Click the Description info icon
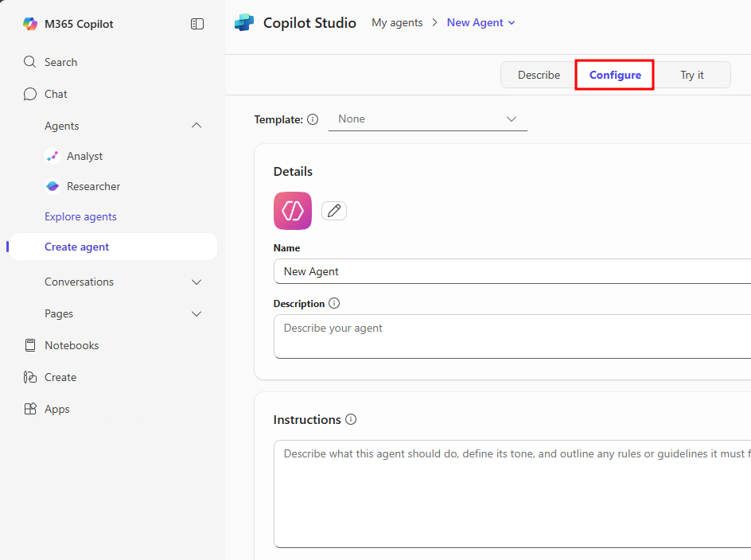Viewport: 751px width, 560px height. (334, 303)
